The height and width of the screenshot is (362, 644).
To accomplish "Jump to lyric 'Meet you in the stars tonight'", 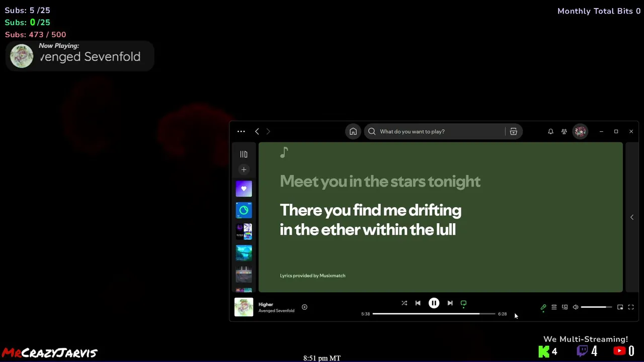I will [x=380, y=182].
